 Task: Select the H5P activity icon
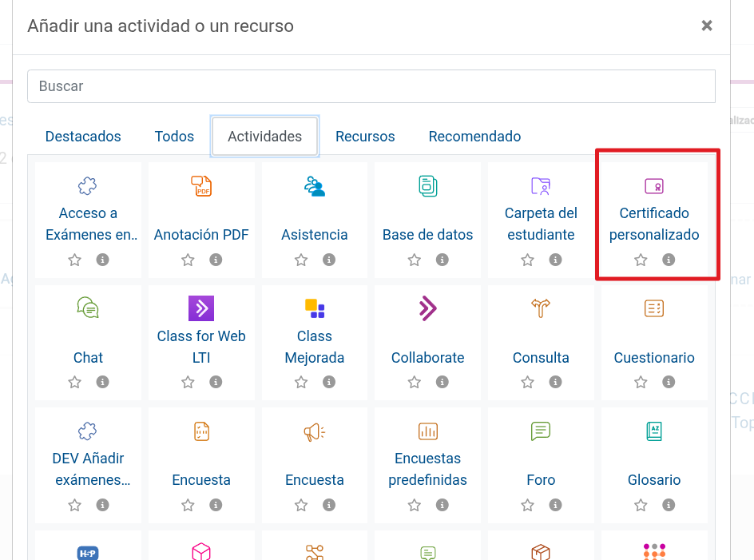(x=88, y=553)
